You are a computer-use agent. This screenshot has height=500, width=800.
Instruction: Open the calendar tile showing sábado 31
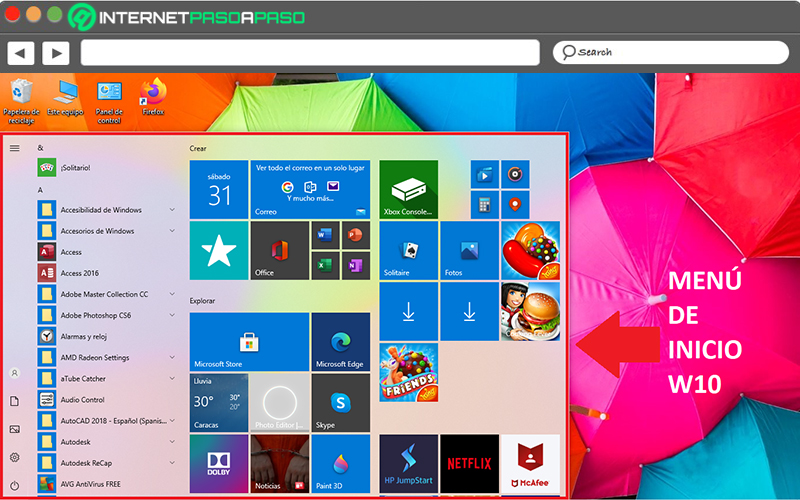pos(219,190)
